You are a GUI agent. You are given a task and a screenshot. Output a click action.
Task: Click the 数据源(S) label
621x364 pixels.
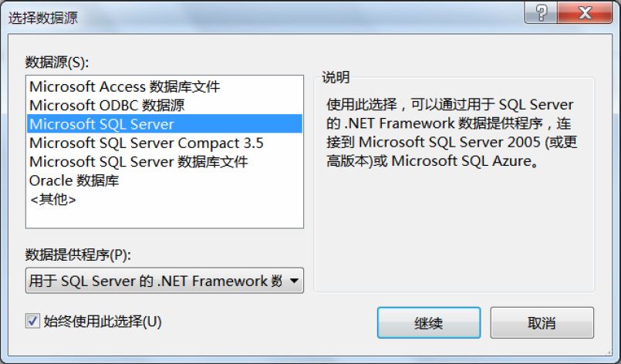click(57, 62)
